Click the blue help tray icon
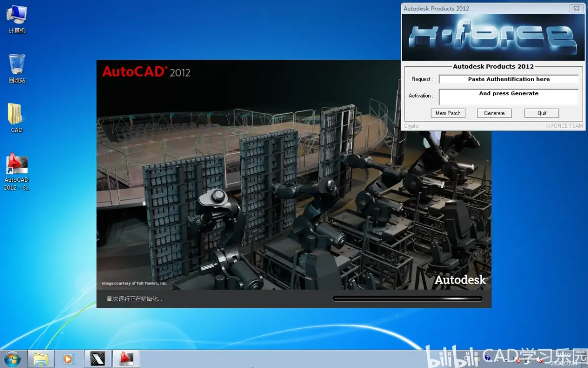This screenshot has height=368, width=588. pos(487,358)
